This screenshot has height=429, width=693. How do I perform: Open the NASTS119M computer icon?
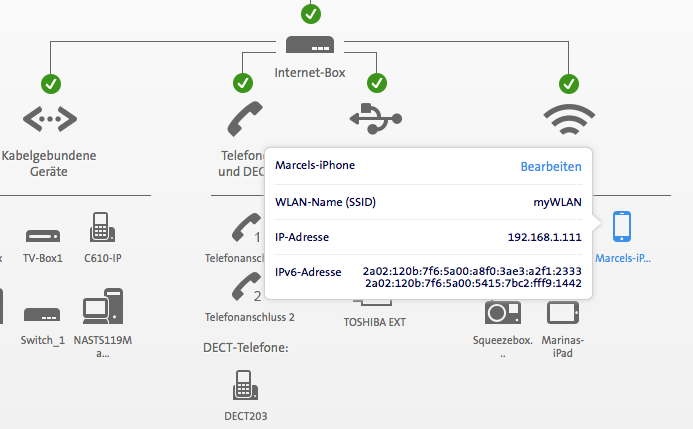(103, 308)
